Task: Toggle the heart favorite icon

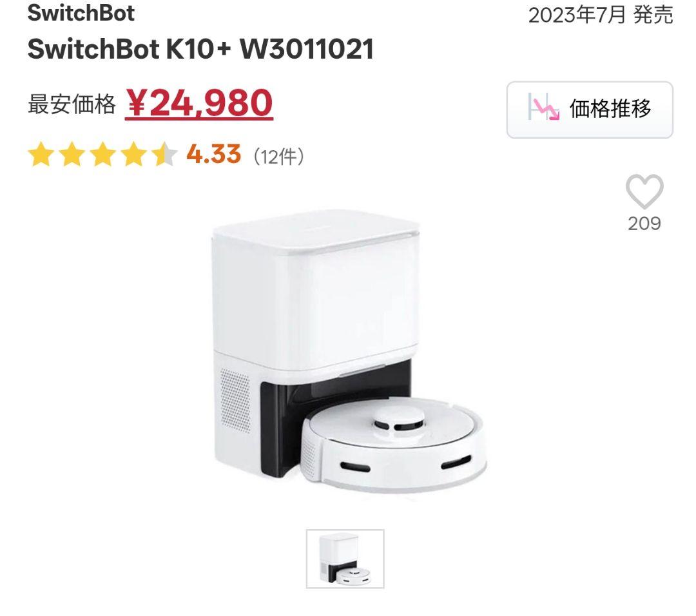Action: (644, 192)
